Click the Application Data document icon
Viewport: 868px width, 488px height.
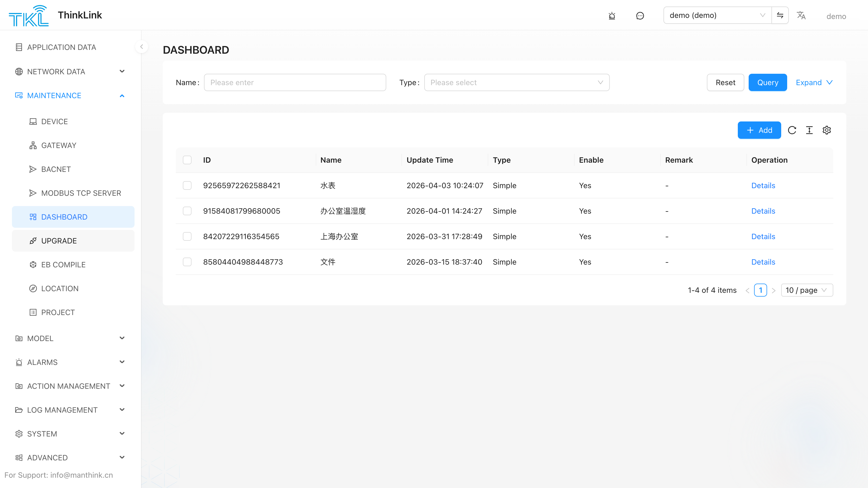coord(19,47)
